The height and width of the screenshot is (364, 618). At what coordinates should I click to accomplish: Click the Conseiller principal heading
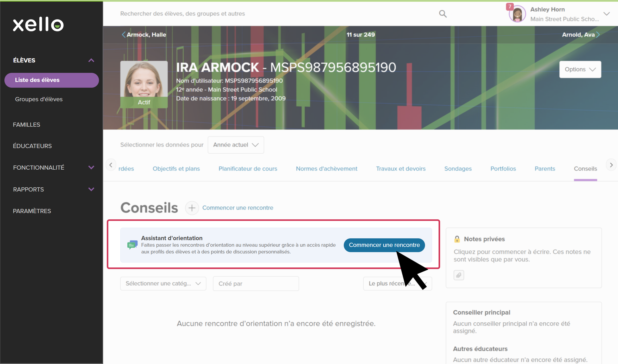482,312
